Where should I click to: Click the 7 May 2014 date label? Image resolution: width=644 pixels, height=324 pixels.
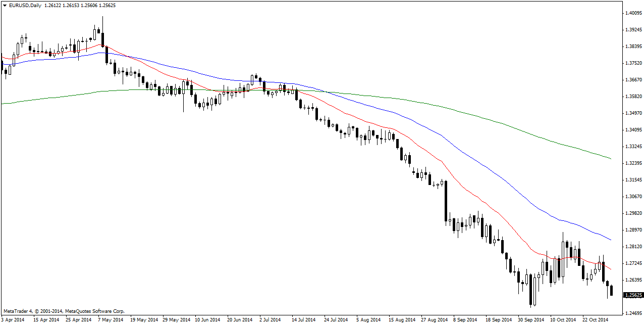tap(110, 320)
